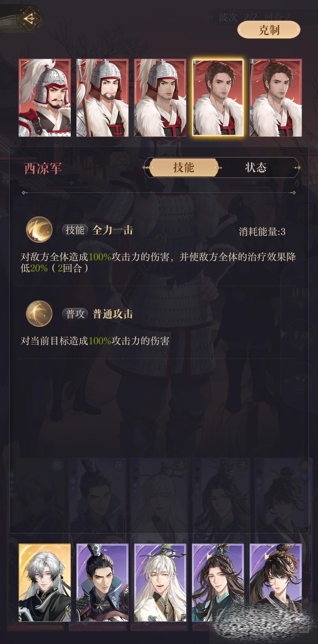Select the 普通攻击 skill icon
The image size is (318, 644).
39,313
